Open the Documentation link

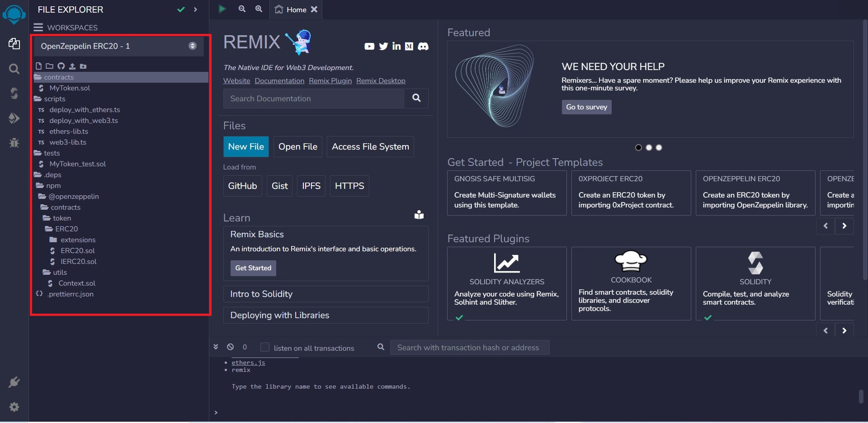279,81
